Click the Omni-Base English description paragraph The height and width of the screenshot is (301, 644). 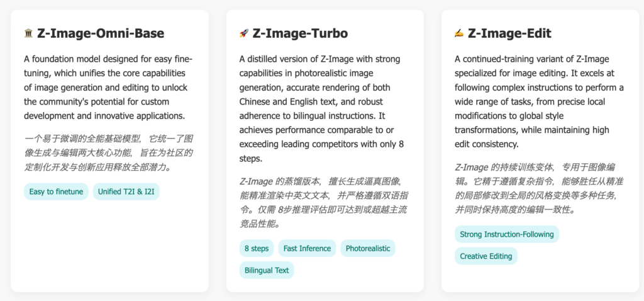(109, 88)
